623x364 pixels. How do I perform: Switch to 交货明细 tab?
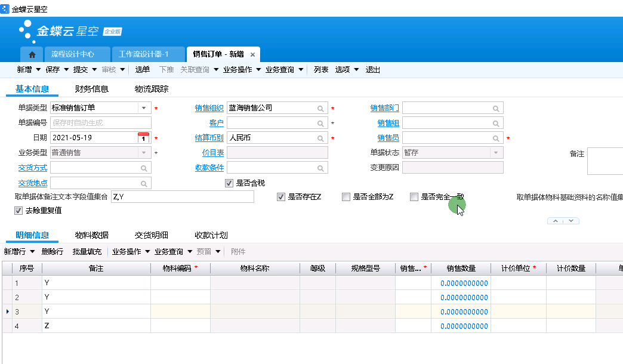point(152,235)
